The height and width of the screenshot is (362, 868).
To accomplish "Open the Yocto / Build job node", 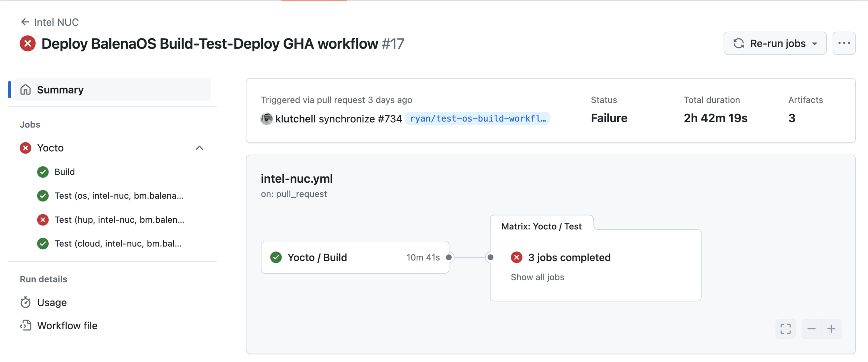I will click(355, 257).
